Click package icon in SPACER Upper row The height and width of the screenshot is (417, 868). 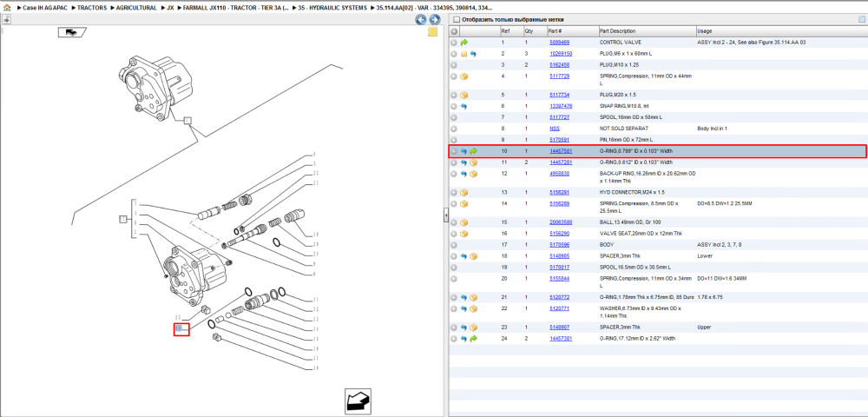tap(473, 328)
